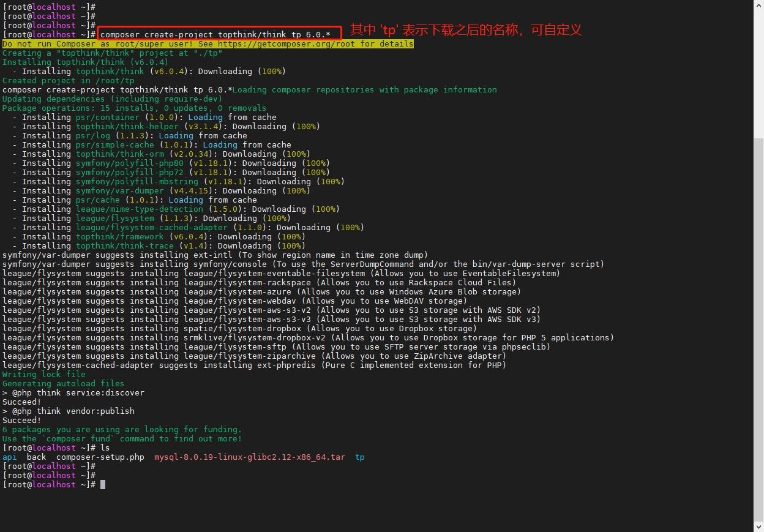The width and height of the screenshot is (764, 532).
Task: Click the 'Do not run Composer as root' warning
Action: 208,44
